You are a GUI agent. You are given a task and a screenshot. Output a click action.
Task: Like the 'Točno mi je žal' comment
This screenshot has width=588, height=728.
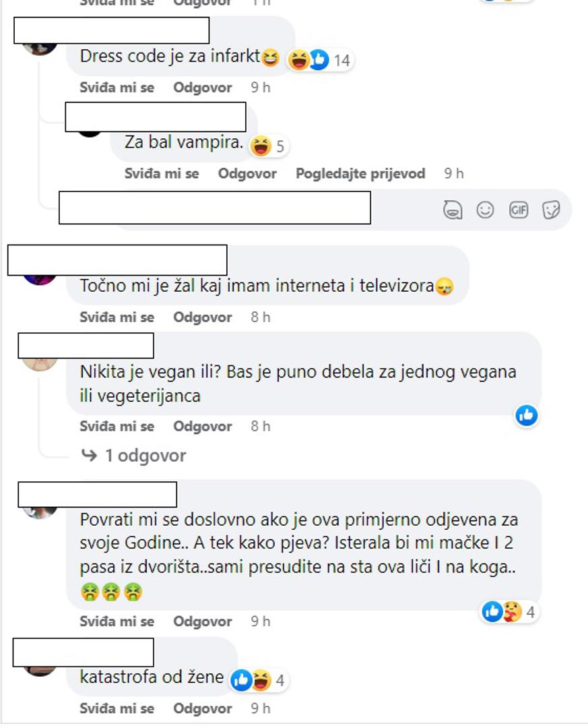click(x=117, y=317)
